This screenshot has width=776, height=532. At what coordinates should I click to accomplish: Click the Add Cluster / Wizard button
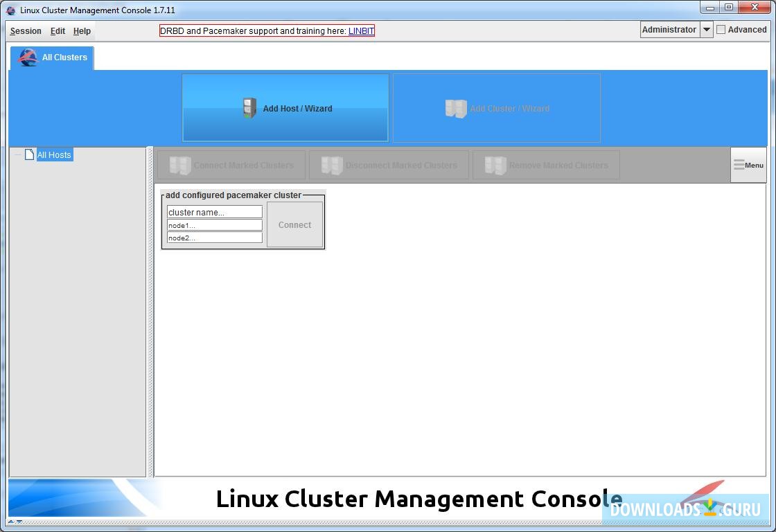(497, 108)
